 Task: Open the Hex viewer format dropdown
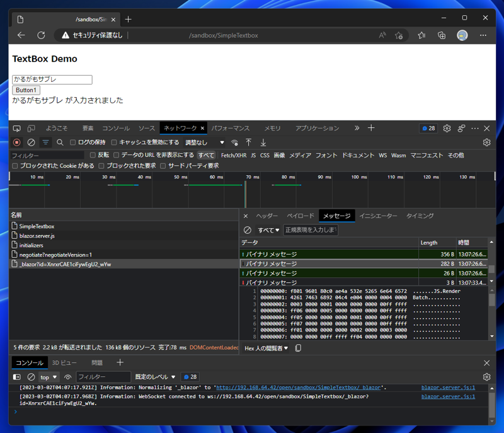tap(266, 348)
